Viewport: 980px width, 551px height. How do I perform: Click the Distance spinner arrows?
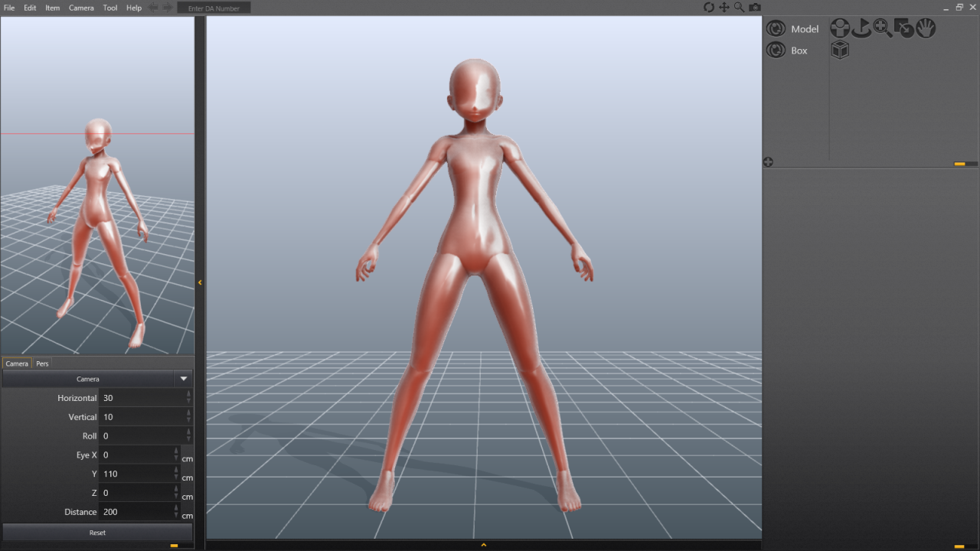[176, 512]
